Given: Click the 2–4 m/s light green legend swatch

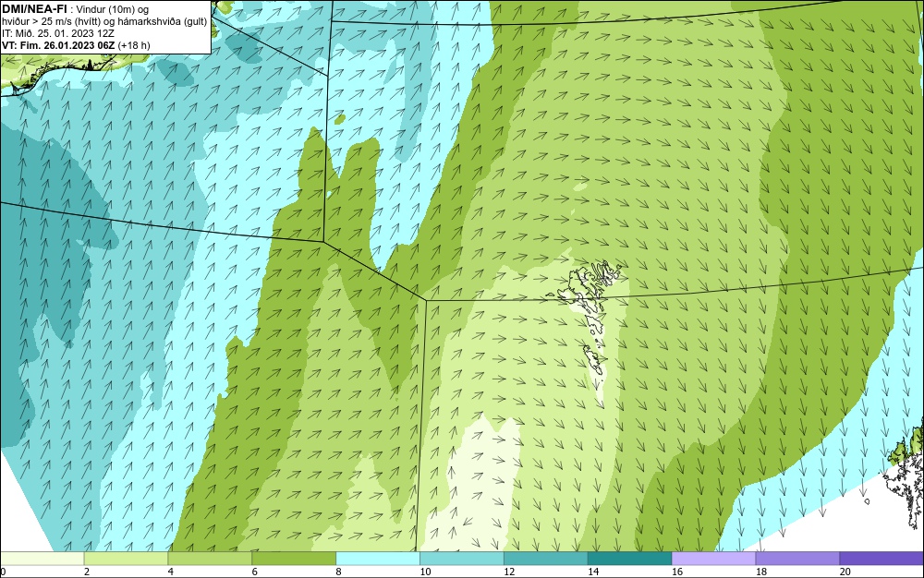Looking at the screenshot, I should pos(126,558).
